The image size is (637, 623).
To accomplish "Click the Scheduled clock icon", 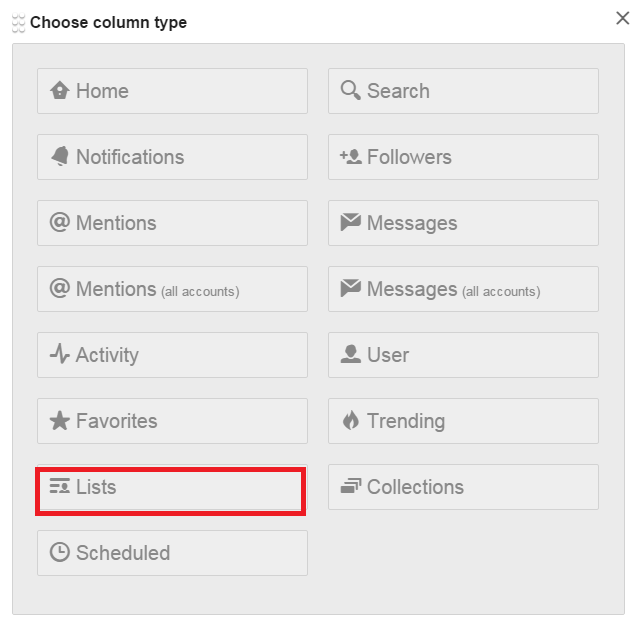I will pyautogui.click(x=60, y=553).
